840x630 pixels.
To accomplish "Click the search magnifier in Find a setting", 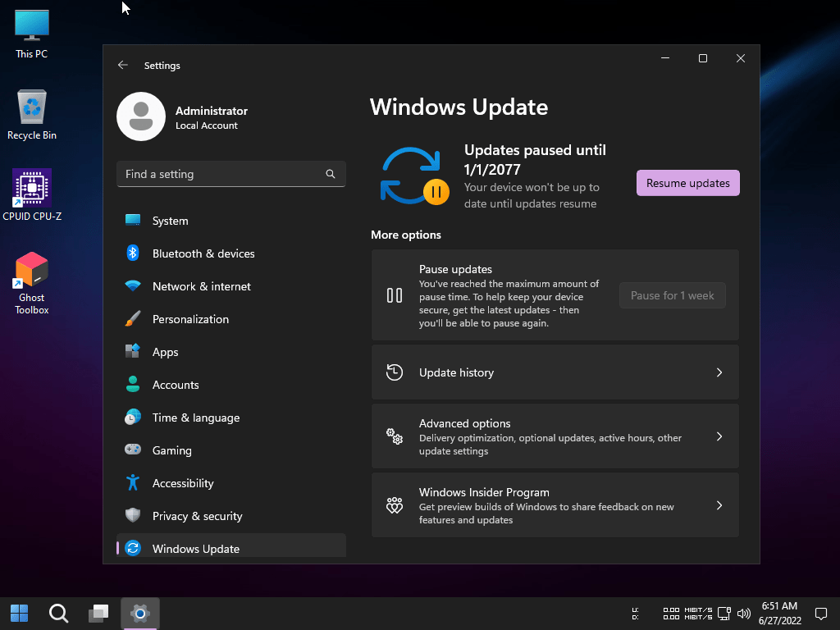I will [x=331, y=174].
